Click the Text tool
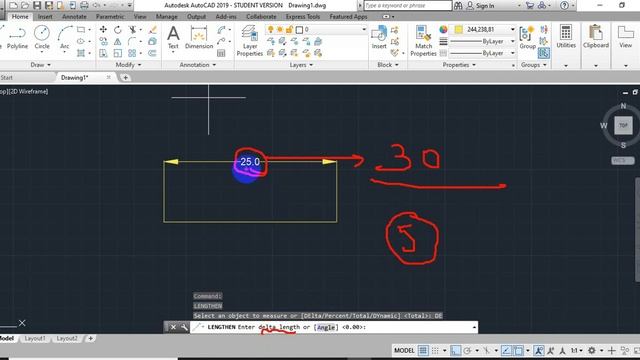 pos(173,38)
